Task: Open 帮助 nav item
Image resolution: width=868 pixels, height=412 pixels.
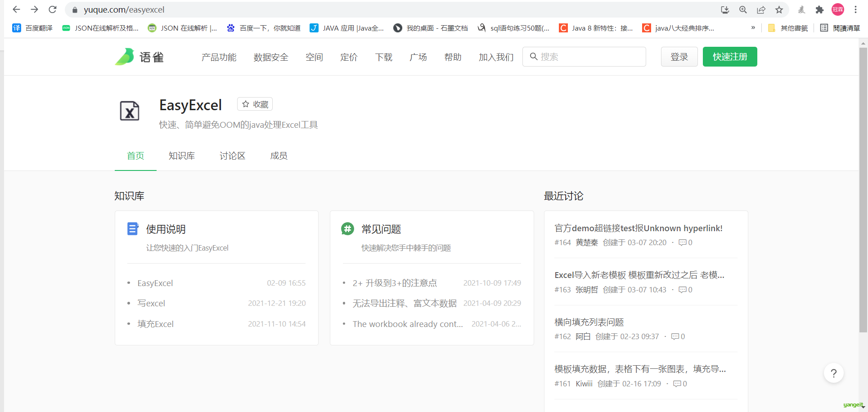Action: pos(453,57)
